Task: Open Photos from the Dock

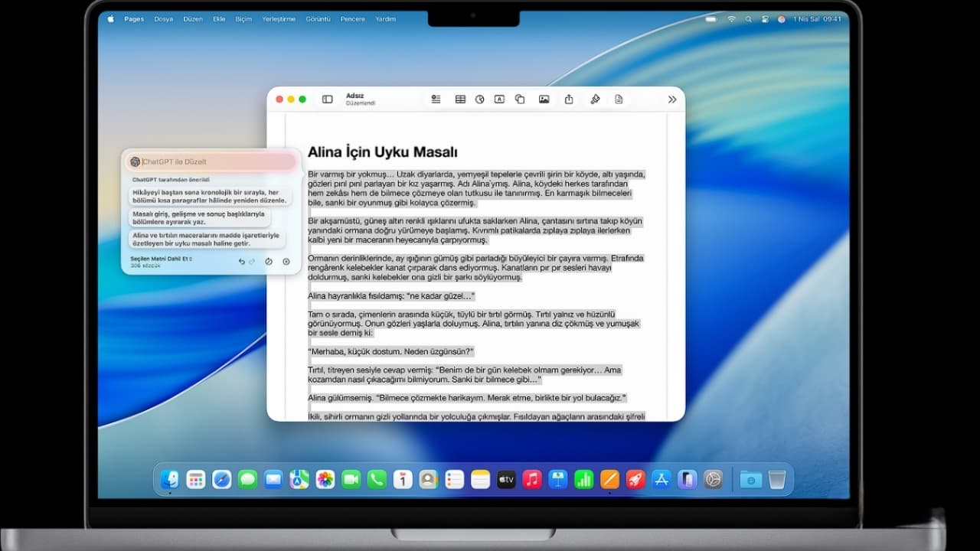Action: [325, 479]
